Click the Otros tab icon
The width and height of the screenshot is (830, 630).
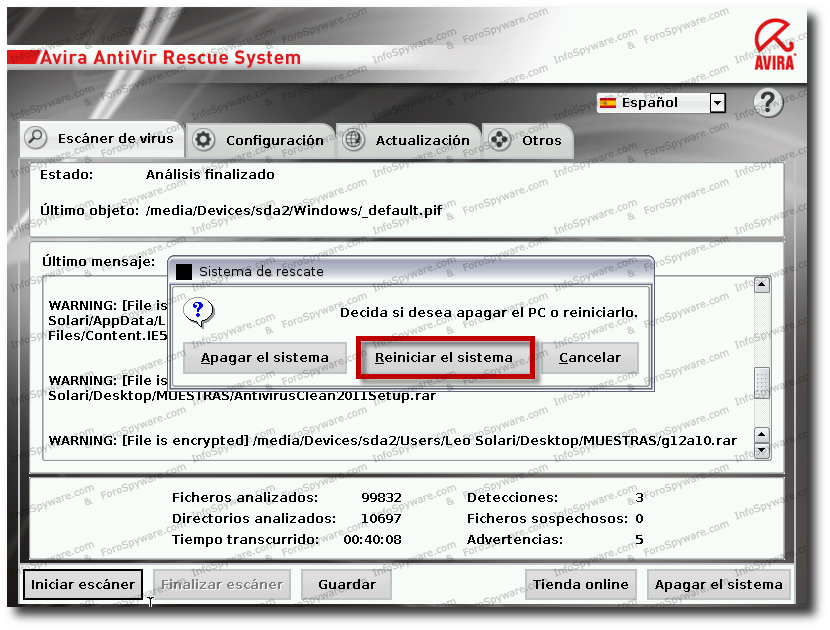(499, 140)
